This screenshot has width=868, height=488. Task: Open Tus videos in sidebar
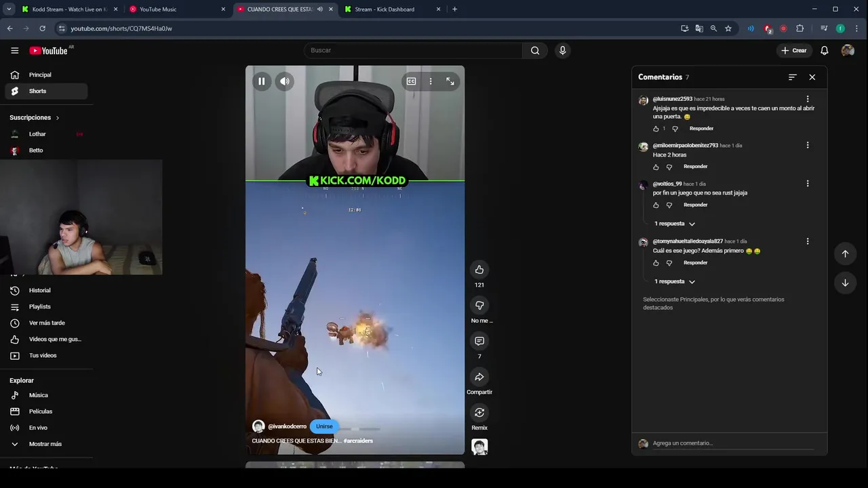point(45,356)
